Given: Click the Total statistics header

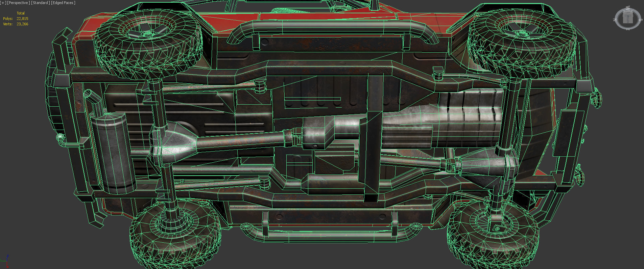Looking at the screenshot, I should pos(21,13).
